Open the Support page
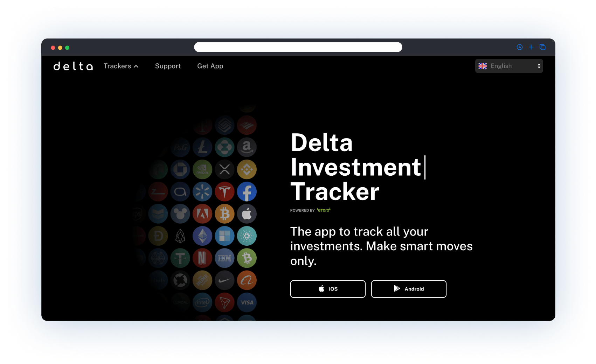This screenshot has width=596, height=364. [168, 66]
